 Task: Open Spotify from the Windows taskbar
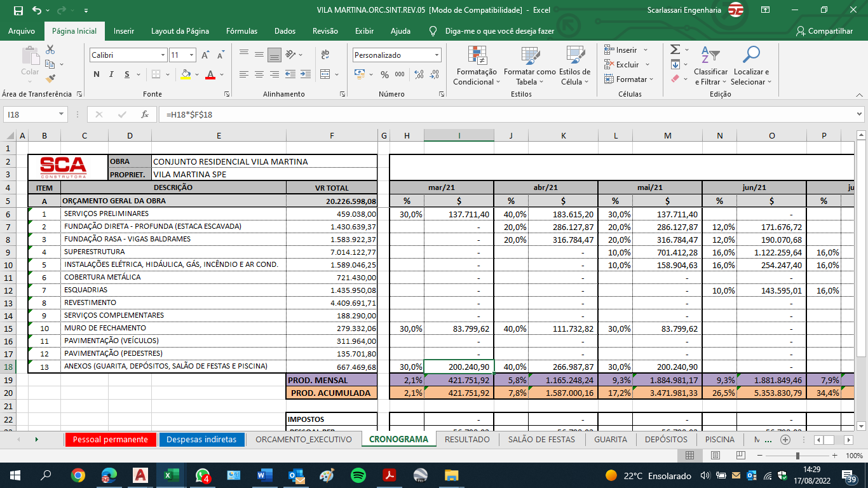pyautogui.click(x=358, y=475)
